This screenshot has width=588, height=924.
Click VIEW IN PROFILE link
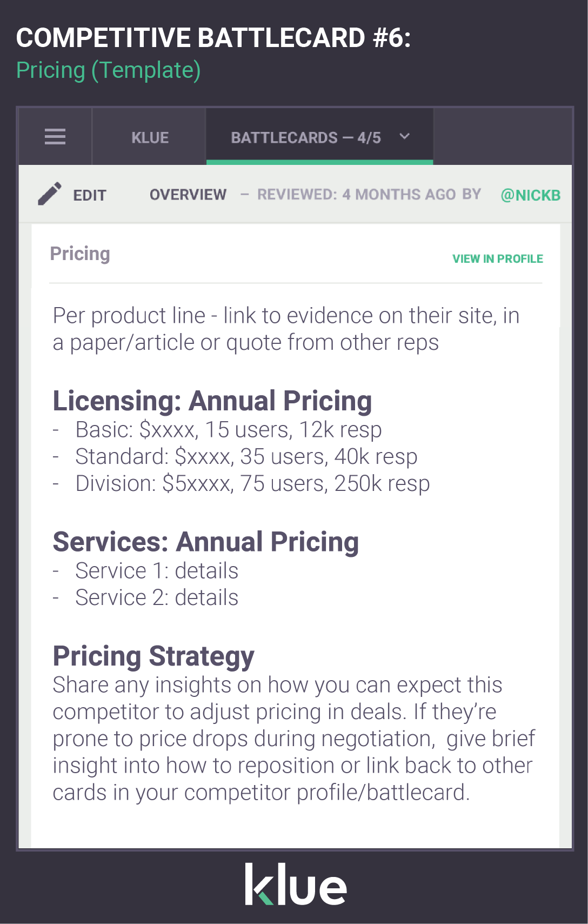point(498,259)
